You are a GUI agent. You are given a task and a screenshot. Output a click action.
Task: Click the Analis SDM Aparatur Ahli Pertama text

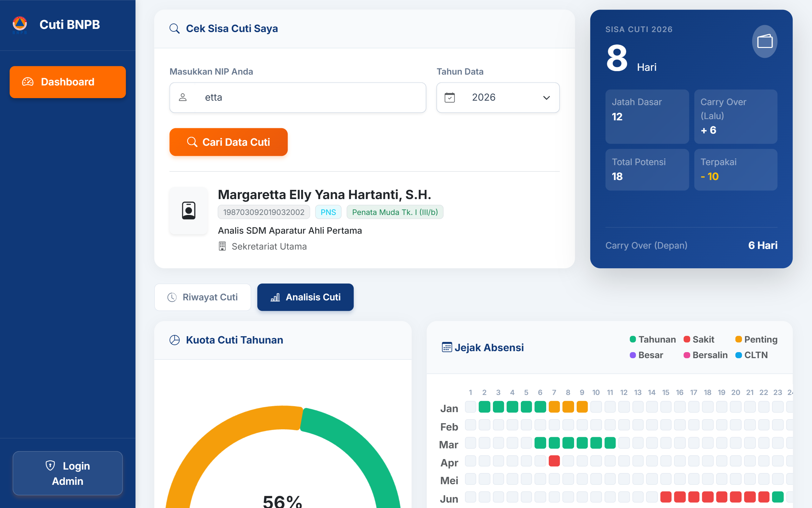pyautogui.click(x=290, y=231)
